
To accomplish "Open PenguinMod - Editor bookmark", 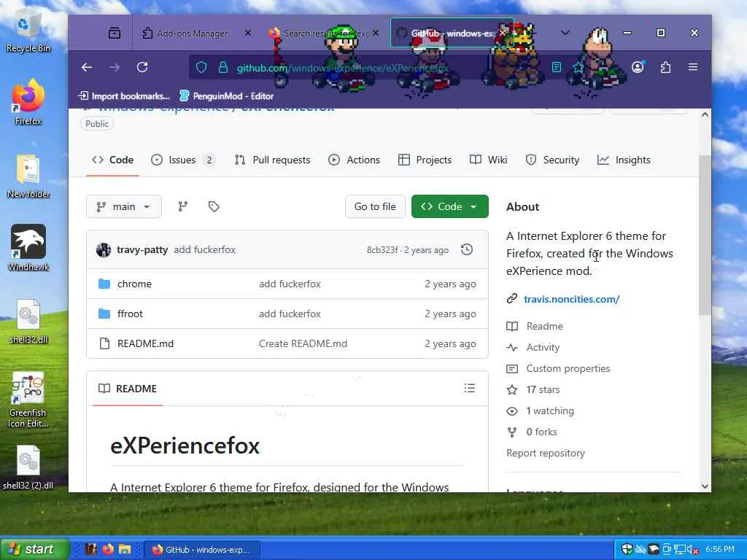I will click(226, 96).
